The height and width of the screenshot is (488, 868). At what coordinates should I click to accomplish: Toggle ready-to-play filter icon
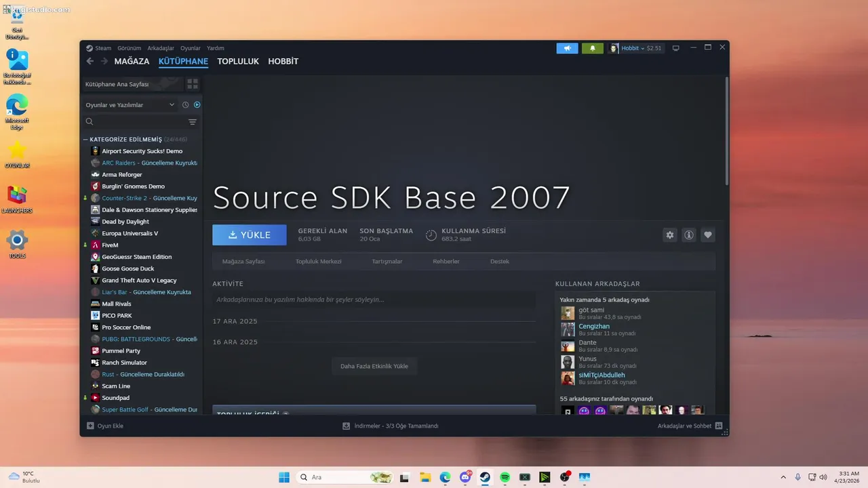tap(197, 105)
